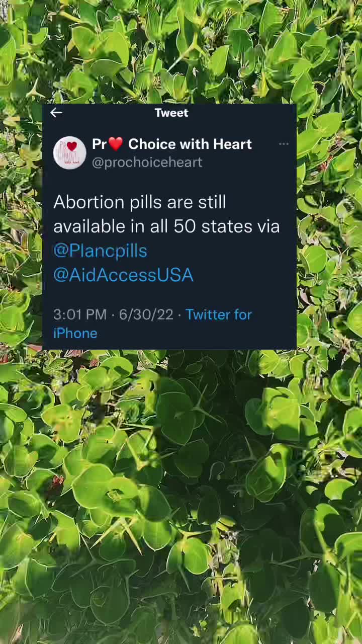Viewport: 362px width, 644px height.
Task: Tap the "available in all 50 states via" line
Action: pos(166,226)
